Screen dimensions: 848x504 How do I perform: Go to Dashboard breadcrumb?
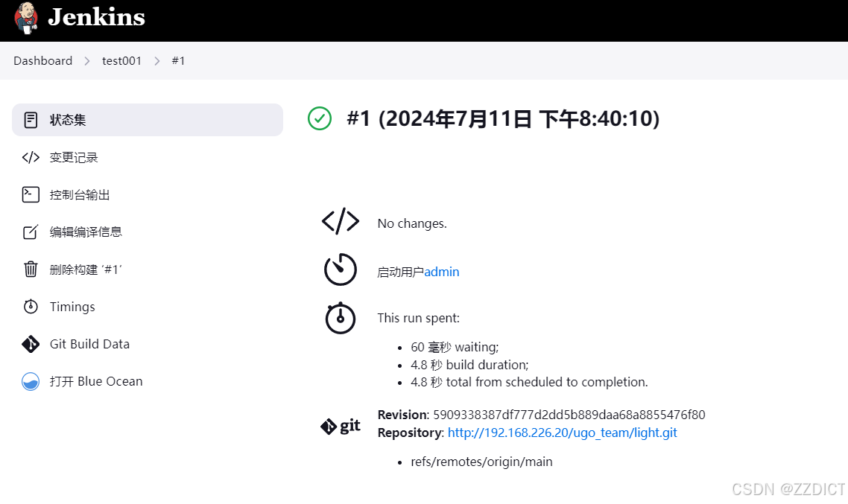pos(42,60)
